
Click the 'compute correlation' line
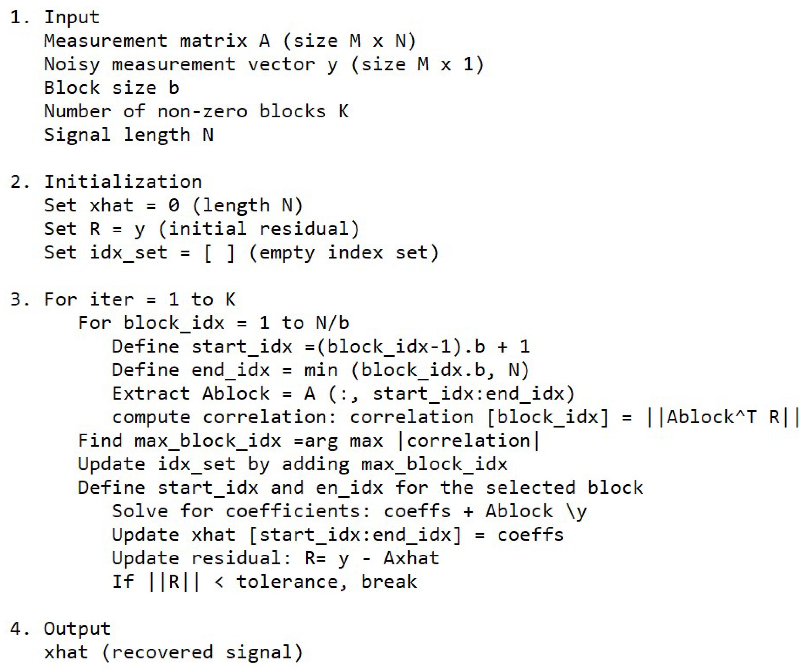455,417
